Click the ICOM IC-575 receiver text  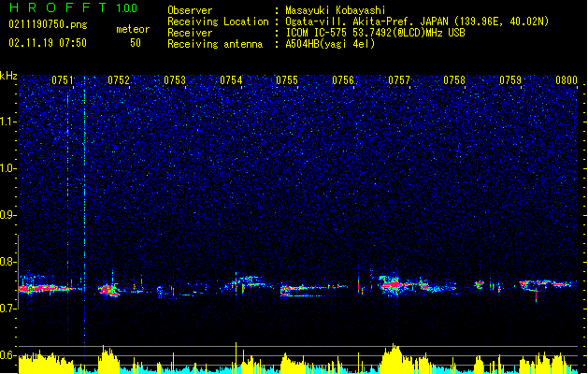(x=375, y=33)
